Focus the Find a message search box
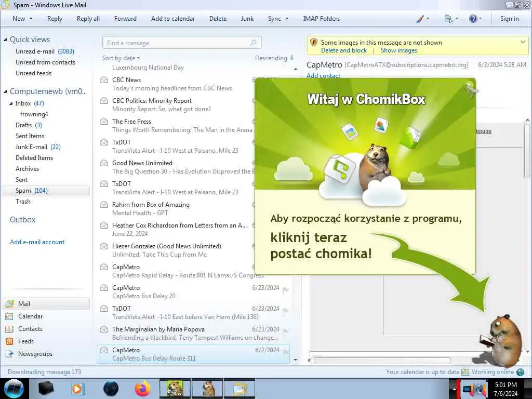 tap(182, 43)
